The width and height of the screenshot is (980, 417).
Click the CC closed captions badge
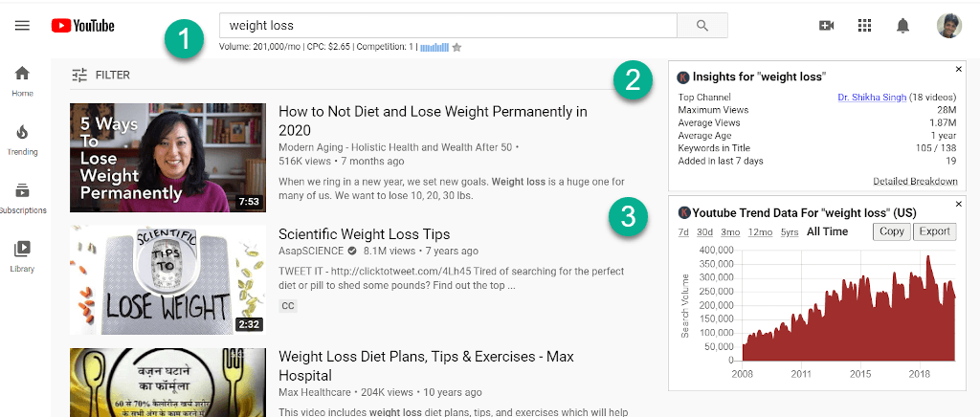click(x=288, y=306)
